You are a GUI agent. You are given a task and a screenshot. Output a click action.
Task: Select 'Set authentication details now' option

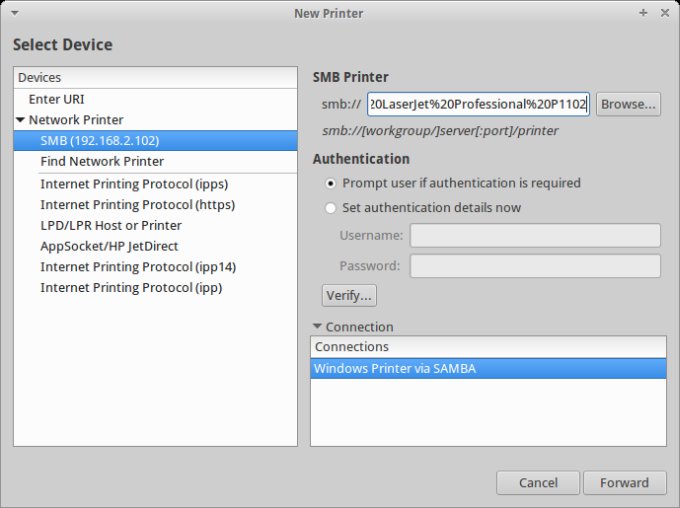[x=331, y=208]
